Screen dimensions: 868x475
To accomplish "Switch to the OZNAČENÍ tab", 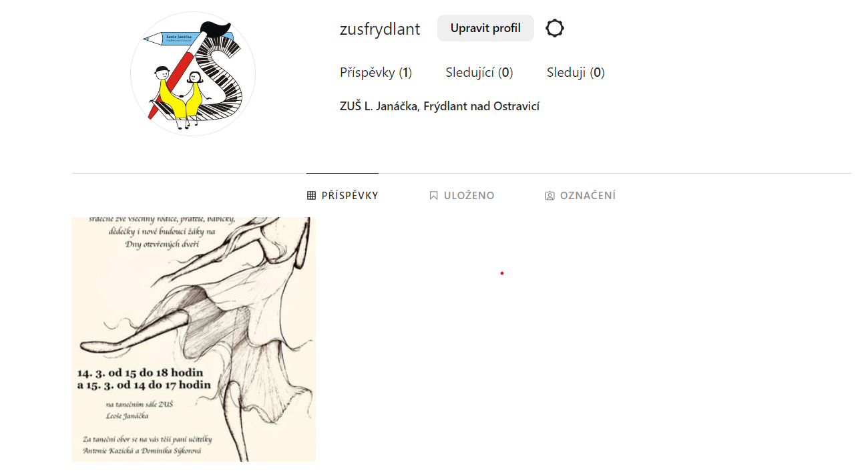I will pos(580,196).
